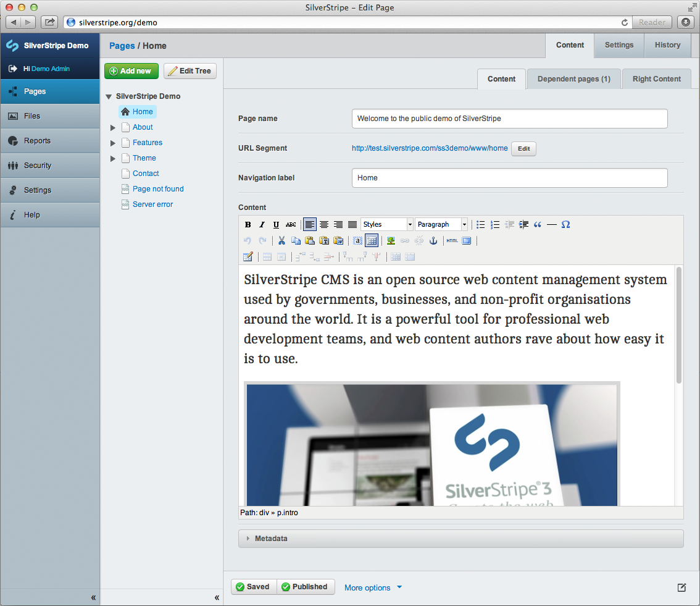Expand the Metadata section
The height and width of the screenshot is (606, 700).
tap(460, 539)
